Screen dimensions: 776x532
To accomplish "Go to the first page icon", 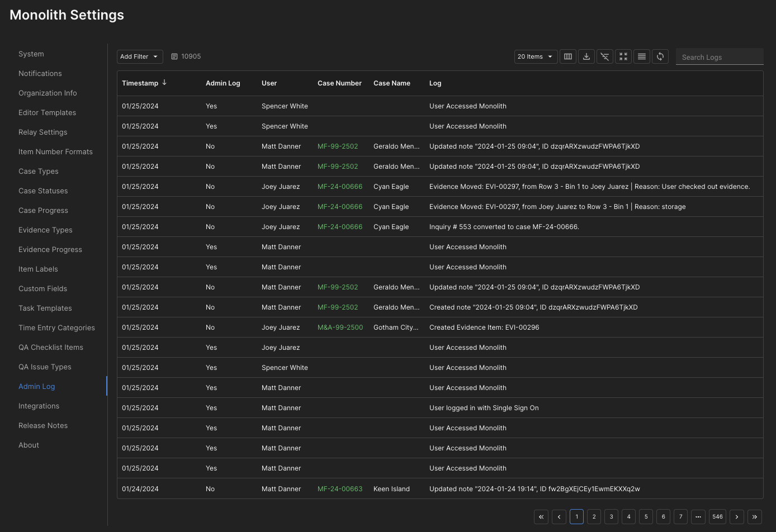I will click(541, 517).
